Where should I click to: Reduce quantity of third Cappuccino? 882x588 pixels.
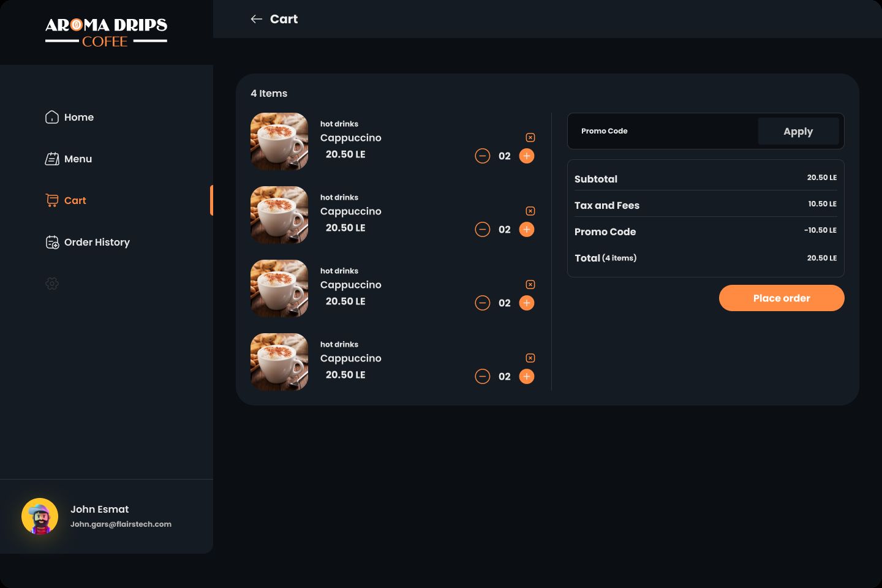[483, 303]
